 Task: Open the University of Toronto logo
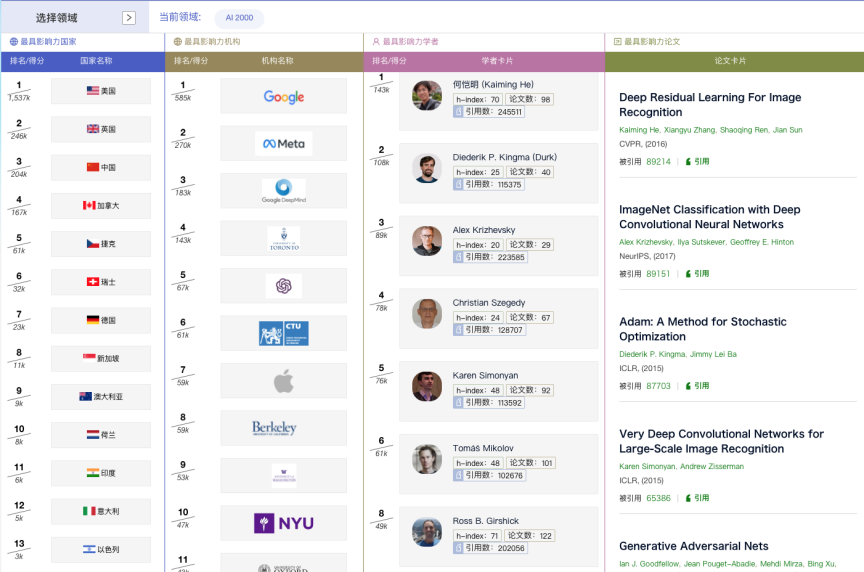point(284,239)
